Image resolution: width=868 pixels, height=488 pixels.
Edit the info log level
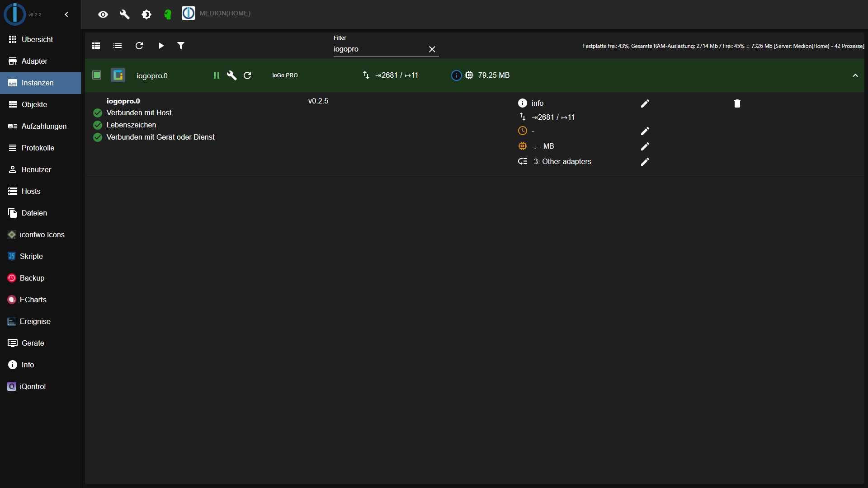(x=645, y=103)
